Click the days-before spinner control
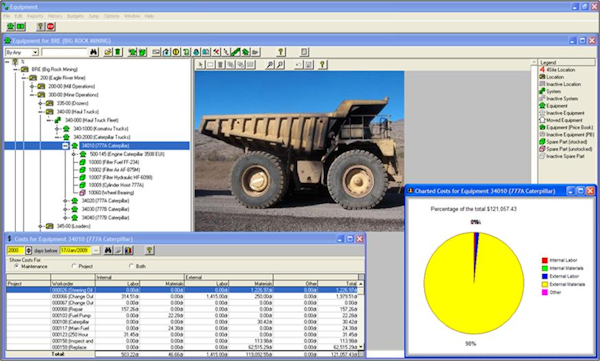Image resolution: width=600 pixels, height=361 pixels. (29, 250)
